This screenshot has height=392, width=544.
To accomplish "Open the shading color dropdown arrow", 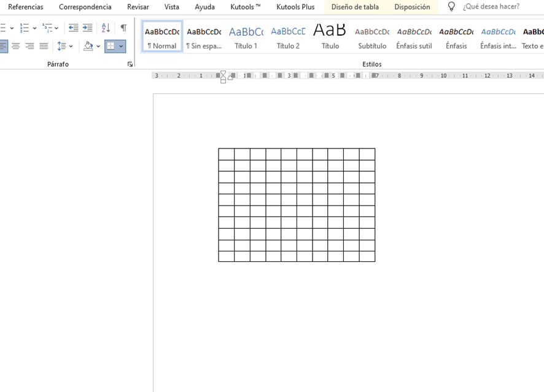I will coord(98,46).
